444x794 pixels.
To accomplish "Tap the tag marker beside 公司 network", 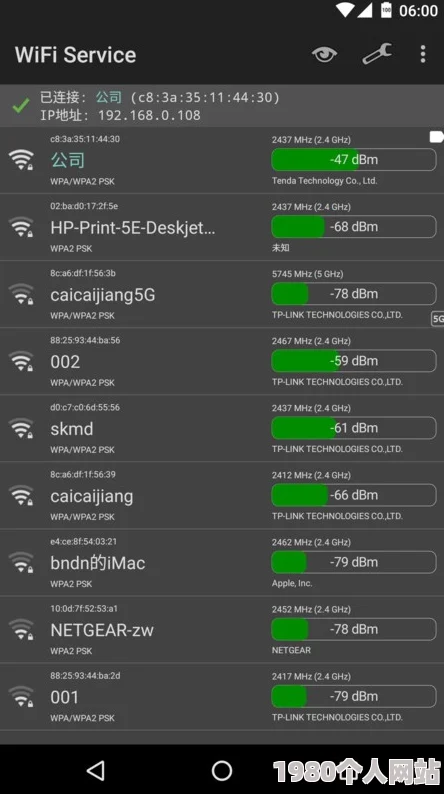I will coord(436,137).
